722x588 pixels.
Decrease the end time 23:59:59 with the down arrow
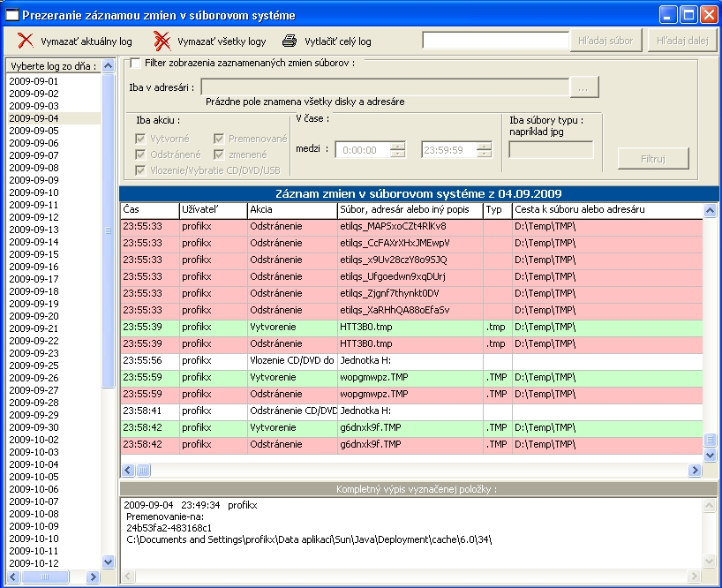coord(484,154)
